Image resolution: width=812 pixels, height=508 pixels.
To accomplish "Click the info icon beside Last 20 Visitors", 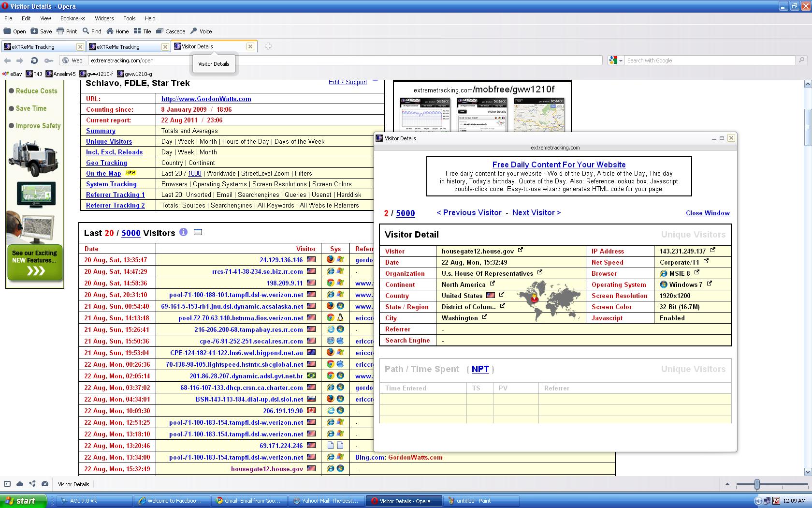I will [x=183, y=232].
